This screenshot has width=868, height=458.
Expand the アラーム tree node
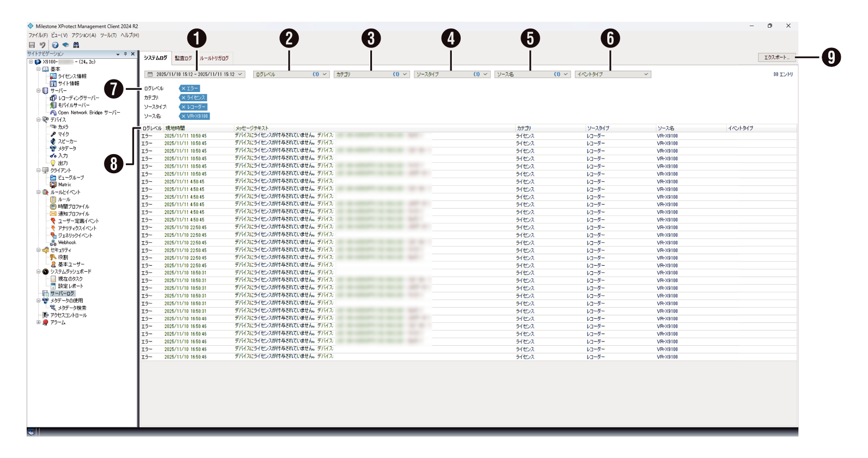point(39,322)
